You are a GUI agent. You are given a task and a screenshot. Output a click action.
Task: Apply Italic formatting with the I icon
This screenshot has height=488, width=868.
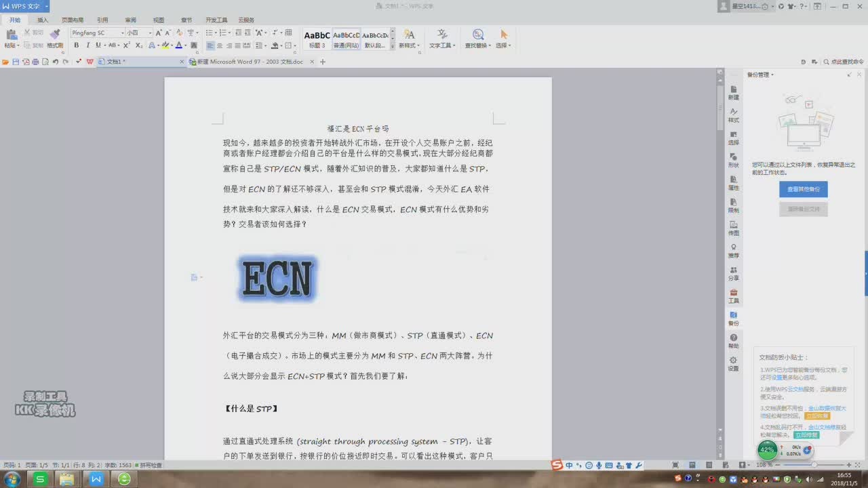[87, 45]
